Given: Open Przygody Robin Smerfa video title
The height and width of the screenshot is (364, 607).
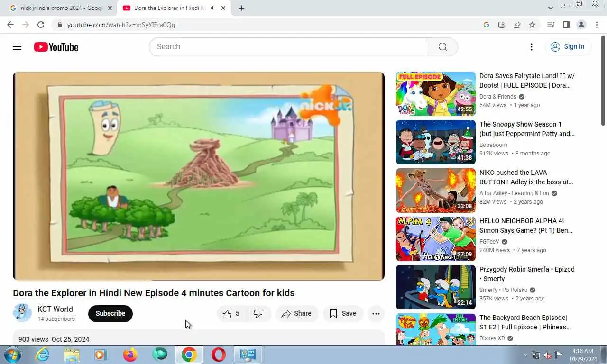Looking at the screenshot, I should click(527, 274).
